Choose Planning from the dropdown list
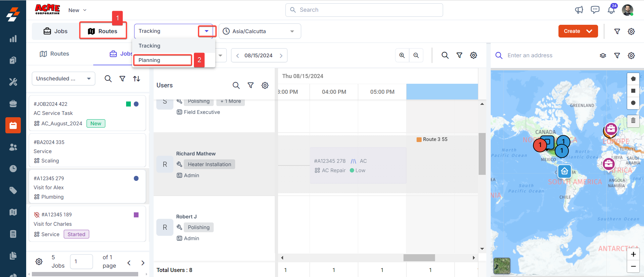 (x=163, y=60)
